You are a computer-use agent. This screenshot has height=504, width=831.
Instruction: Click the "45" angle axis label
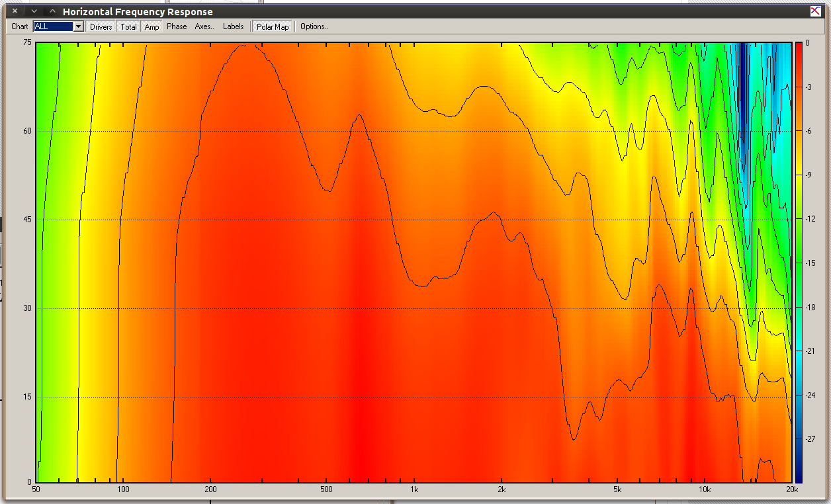click(27, 220)
